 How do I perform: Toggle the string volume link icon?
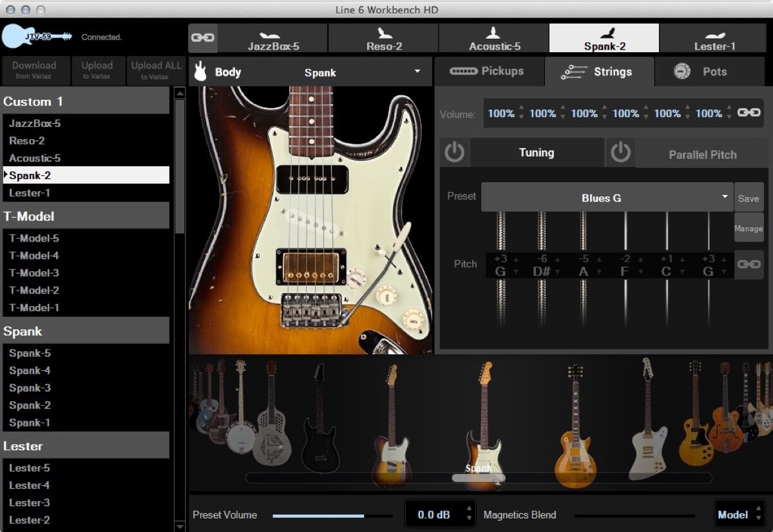pos(749,113)
